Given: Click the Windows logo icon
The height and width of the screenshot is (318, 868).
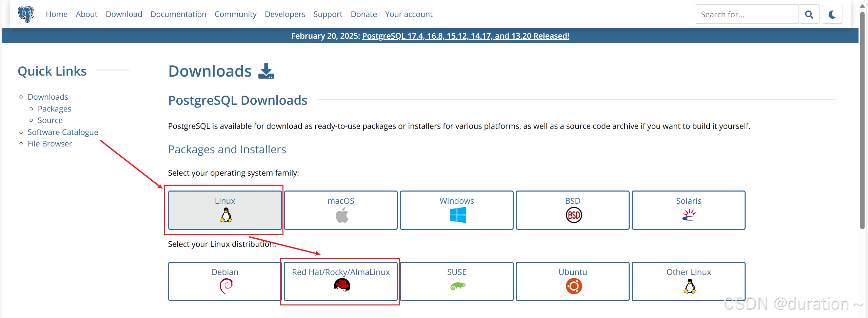Looking at the screenshot, I should [458, 215].
